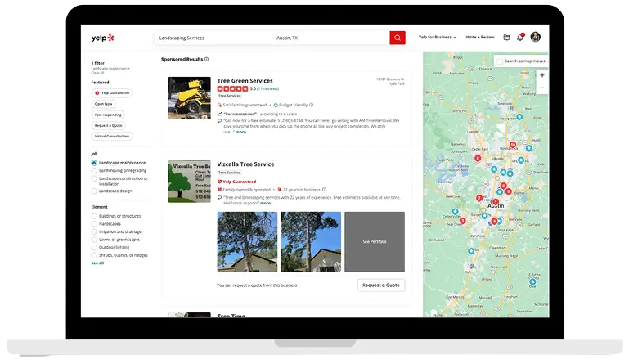The width and height of the screenshot is (629, 364).
Task: Click Tree Services tag under Tree Green Services
Action: click(x=230, y=96)
